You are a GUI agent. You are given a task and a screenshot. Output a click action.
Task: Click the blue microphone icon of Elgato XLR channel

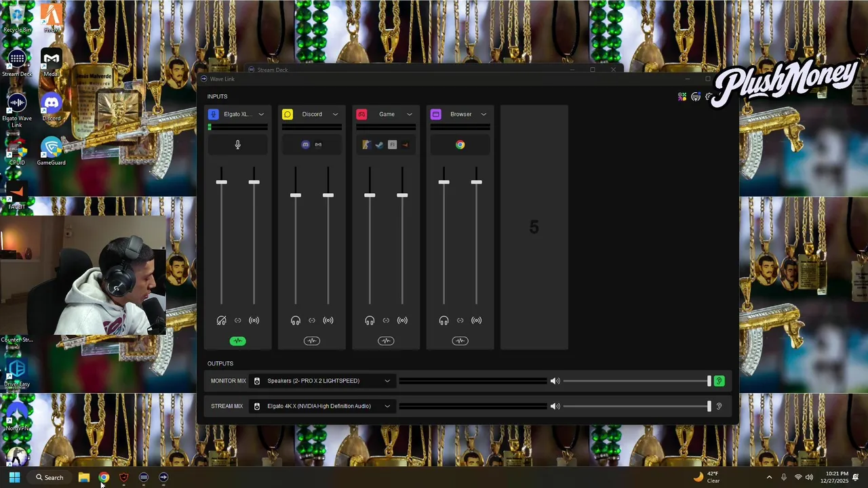213,114
